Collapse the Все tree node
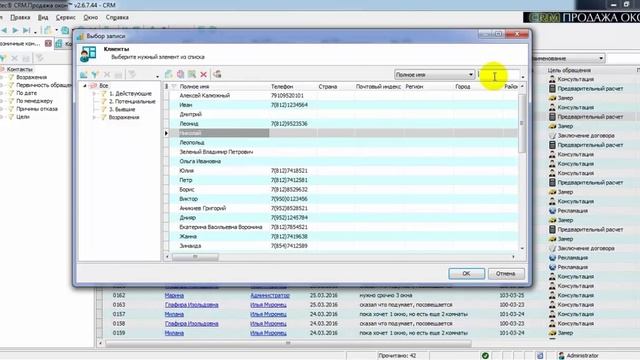 coord(85,86)
